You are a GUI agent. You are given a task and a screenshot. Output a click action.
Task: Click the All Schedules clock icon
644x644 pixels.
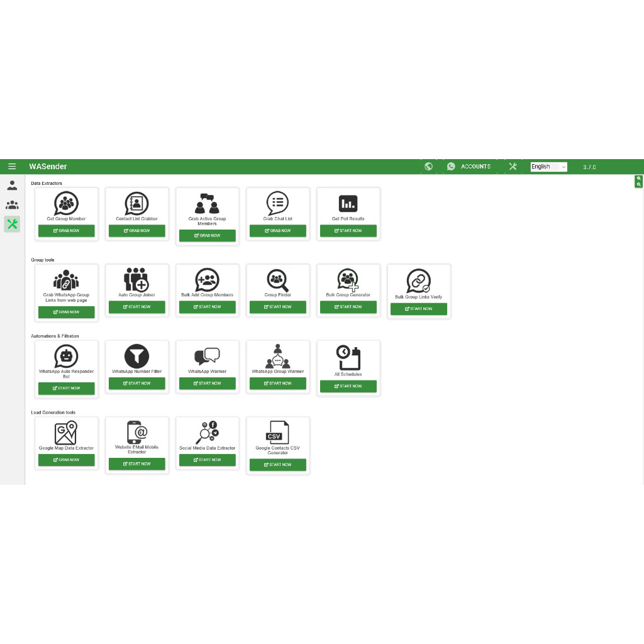pyautogui.click(x=348, y=357)
